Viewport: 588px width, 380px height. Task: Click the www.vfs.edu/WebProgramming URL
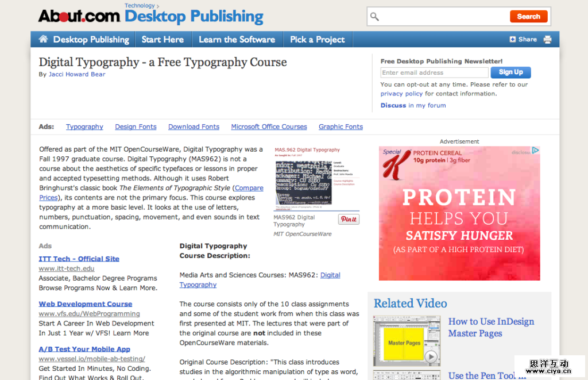[89, 313]
